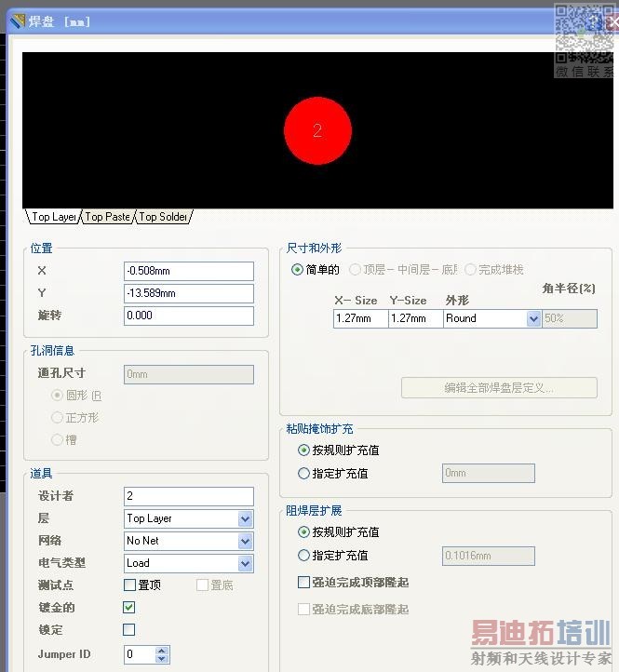Click the solder mask 0.1016mm field
The image size is (619, 672).
(489, 556)
